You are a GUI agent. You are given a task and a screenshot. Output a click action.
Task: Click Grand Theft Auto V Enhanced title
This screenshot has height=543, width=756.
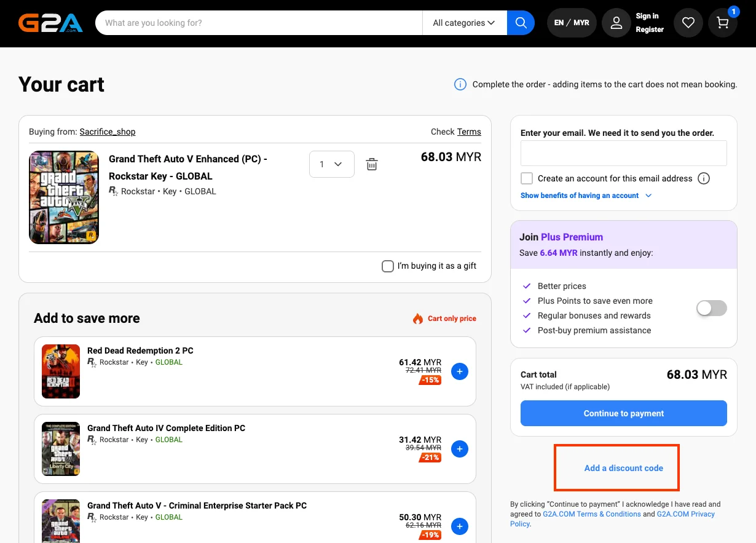[x=188, y=167]
